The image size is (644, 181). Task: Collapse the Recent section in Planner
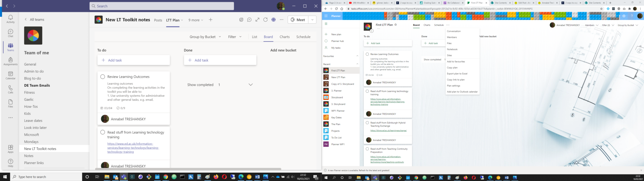tap(357, 64)
